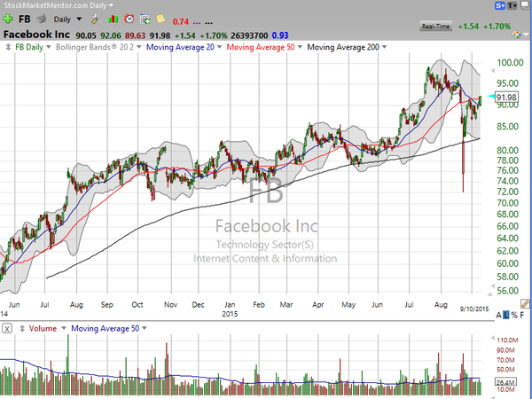Open the StockMarketMentor.com Daily layout dropdown
The width and height of the screenshot is (532, 399).
coord(111,5)
